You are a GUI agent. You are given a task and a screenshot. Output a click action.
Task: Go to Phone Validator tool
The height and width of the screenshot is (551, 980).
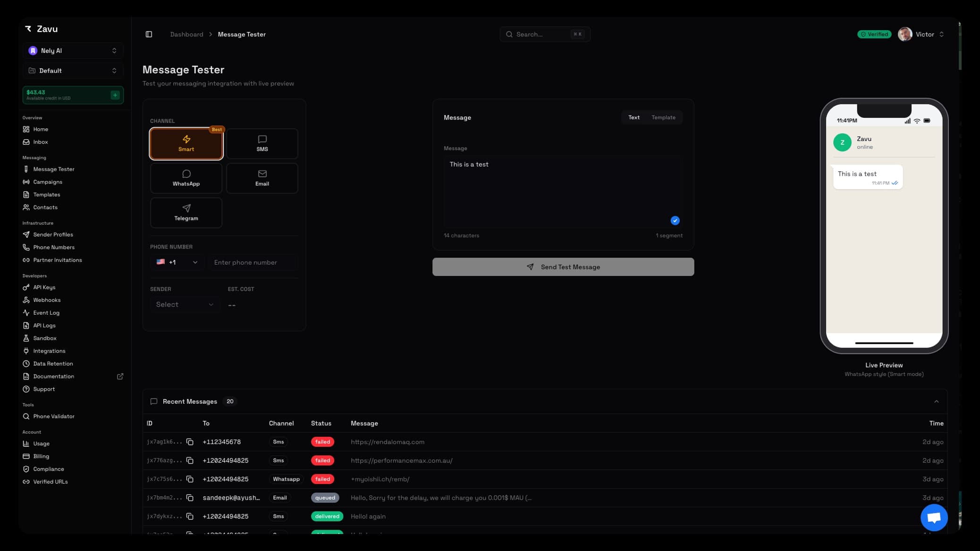53,417
